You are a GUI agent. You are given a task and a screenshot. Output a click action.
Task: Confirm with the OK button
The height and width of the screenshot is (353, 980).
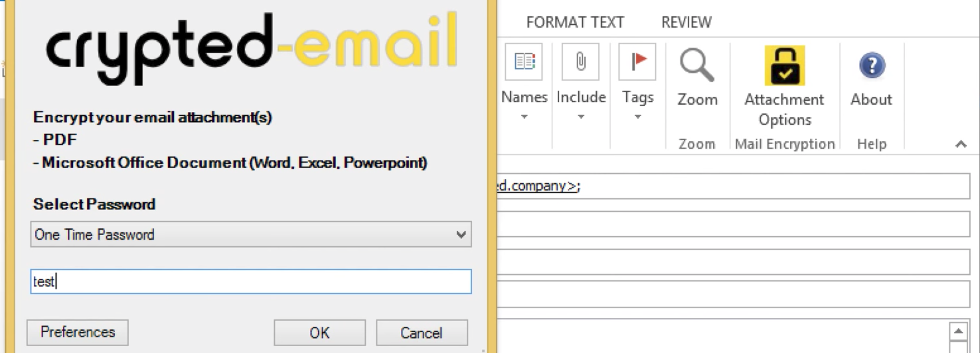[x=320, y=332]
